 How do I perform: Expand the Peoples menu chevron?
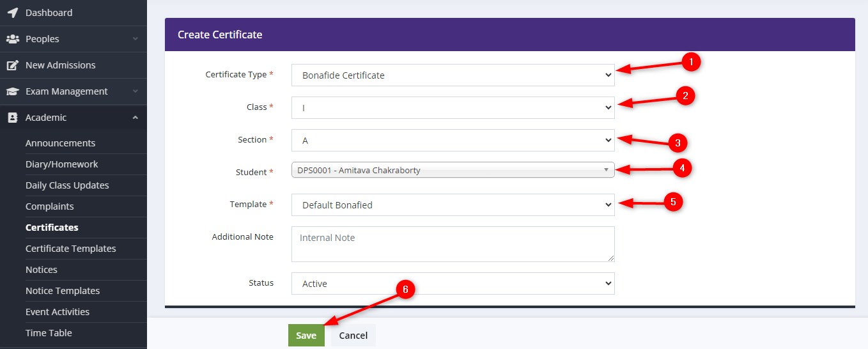tap(135, 39)
